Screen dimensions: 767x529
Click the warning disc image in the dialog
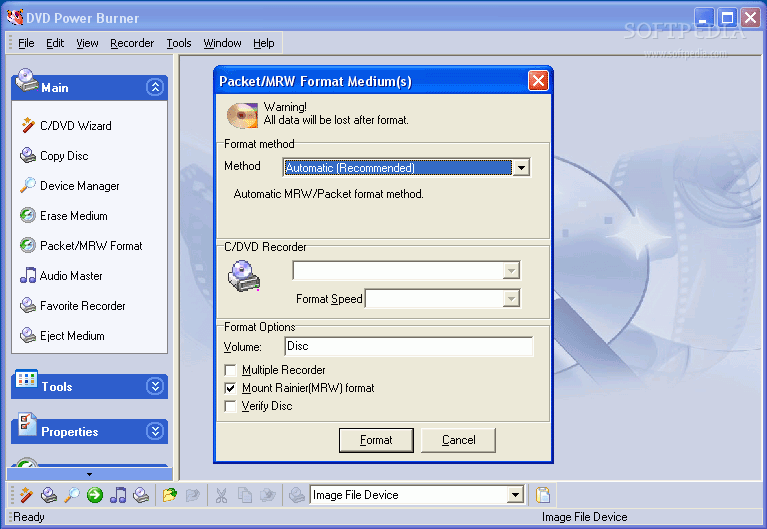242,115
